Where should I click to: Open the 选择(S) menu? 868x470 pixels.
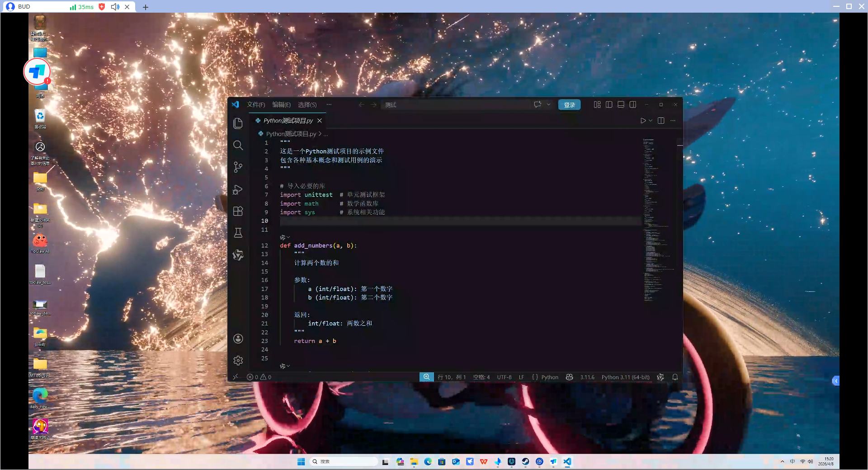(x=307, y=104)
